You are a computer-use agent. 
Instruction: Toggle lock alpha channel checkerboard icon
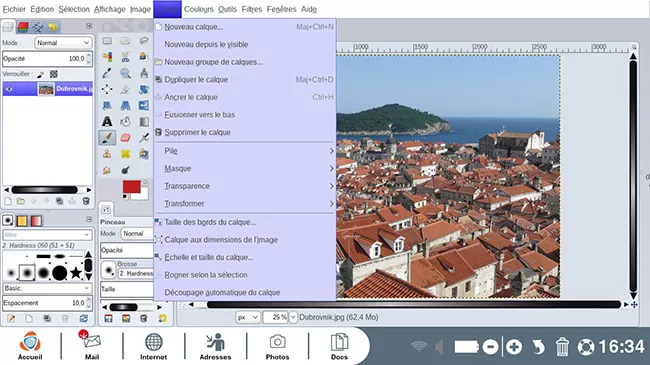53,74
